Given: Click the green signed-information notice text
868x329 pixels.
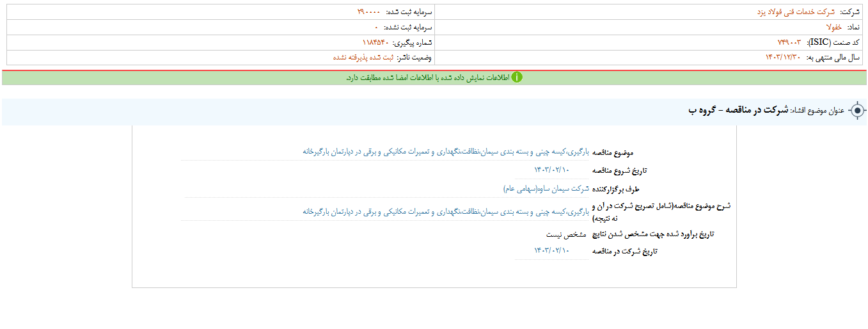Looking at the screenshot, I should coord(428,77).
